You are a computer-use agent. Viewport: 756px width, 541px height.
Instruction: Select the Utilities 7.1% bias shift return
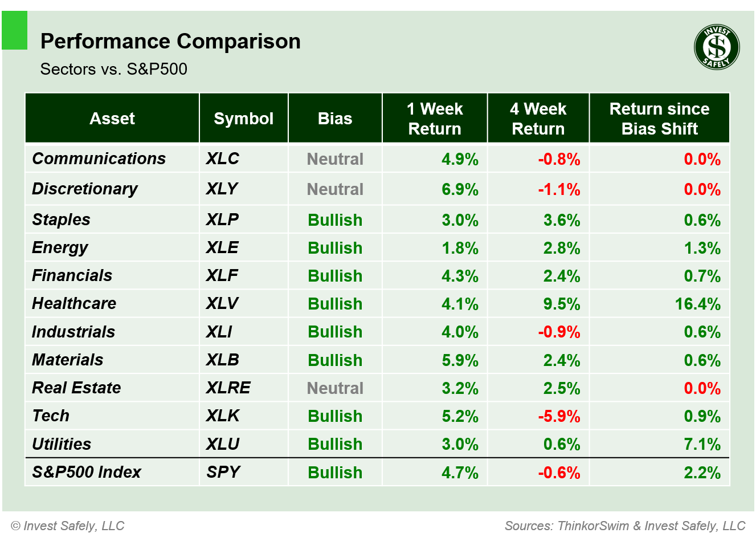point(702,444)
